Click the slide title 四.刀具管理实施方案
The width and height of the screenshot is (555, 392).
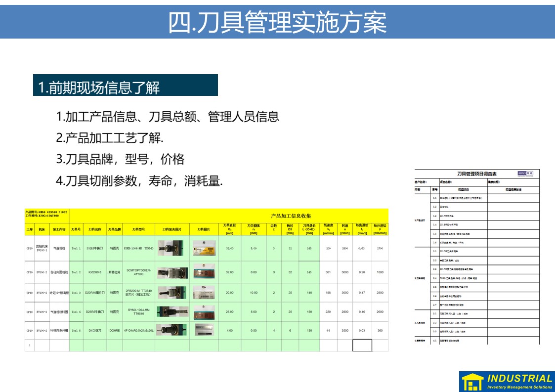(277, 21)
